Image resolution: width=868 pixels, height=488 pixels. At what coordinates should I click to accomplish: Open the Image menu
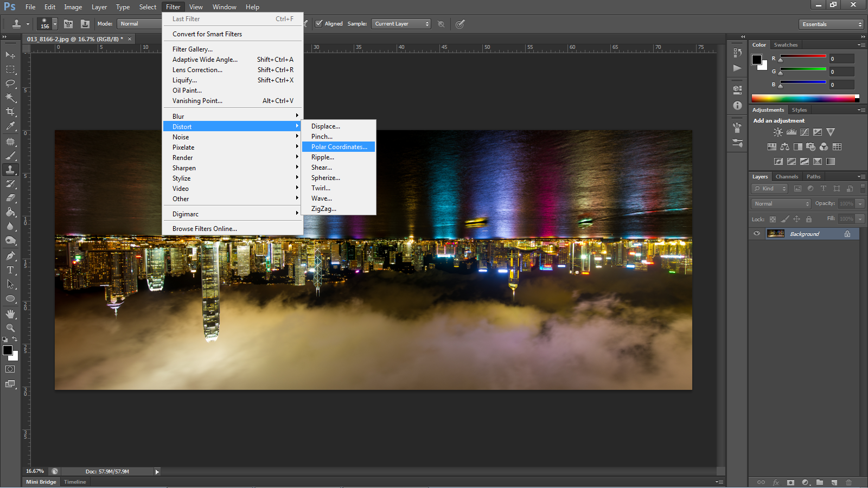pyautogui.click(x=73, y=7)
